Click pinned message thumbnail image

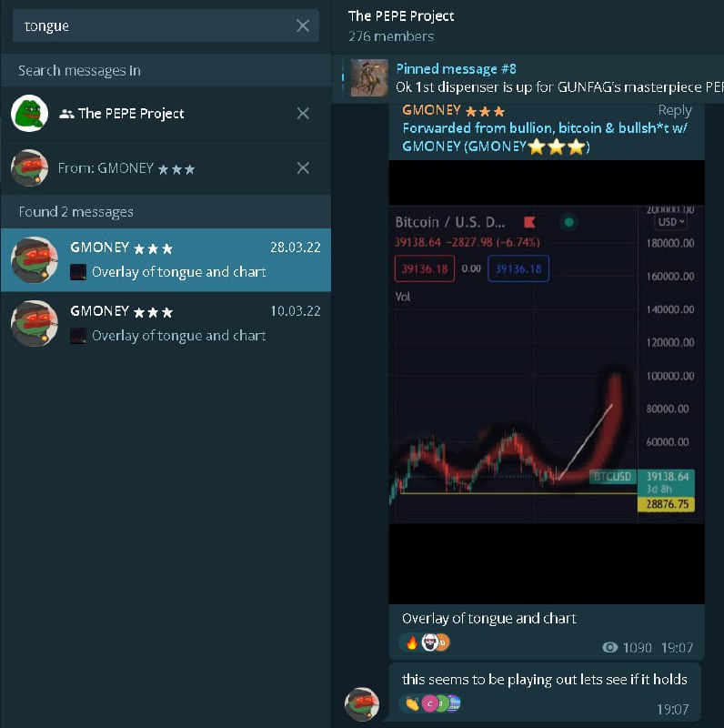(369, 78)
